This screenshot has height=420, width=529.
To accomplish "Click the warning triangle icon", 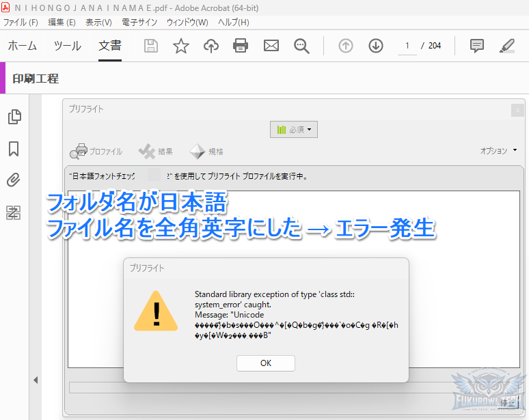I will click(x=156, y=311).
